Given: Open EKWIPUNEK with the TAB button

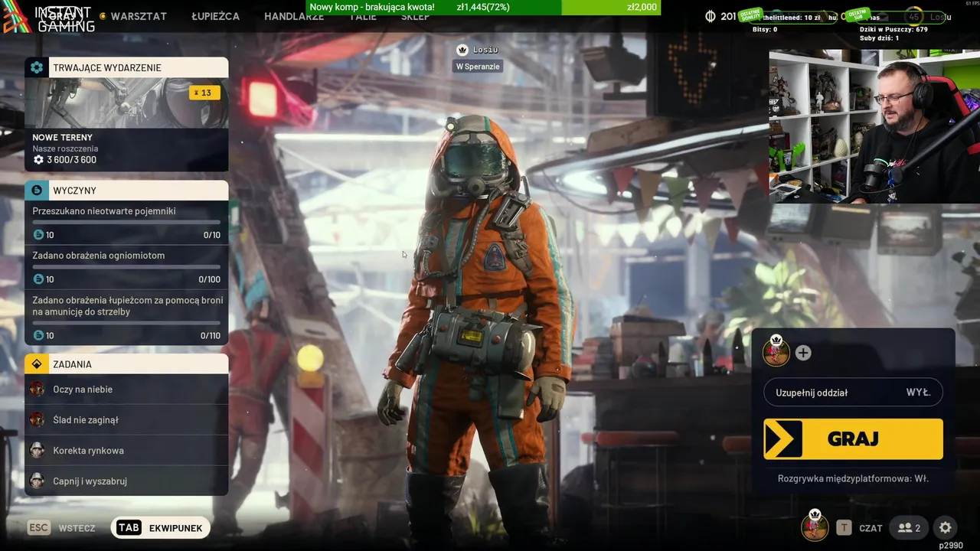Looking at the screenshot, I should 161,528.
